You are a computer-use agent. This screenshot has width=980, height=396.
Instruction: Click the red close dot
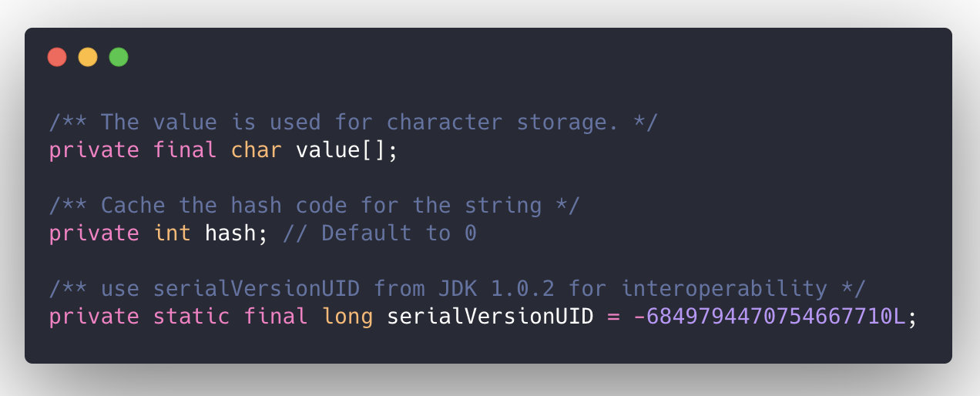pyautogui.click(x=57, y=57)
